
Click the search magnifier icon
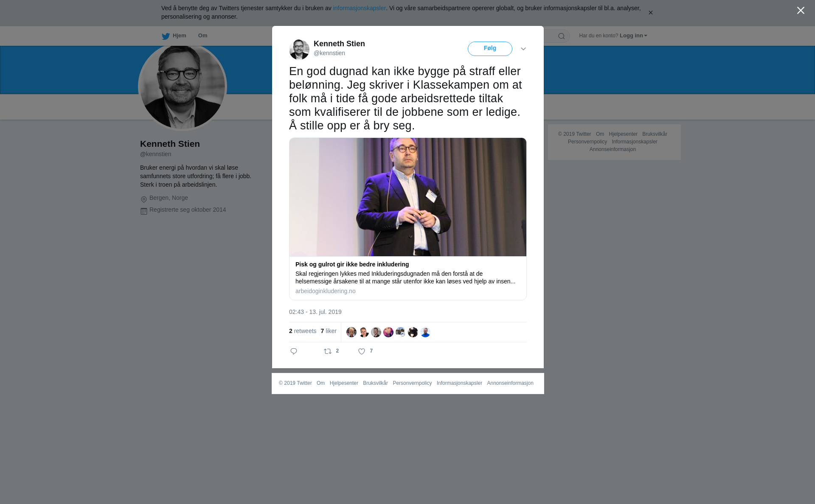click(x=562, y=36)
